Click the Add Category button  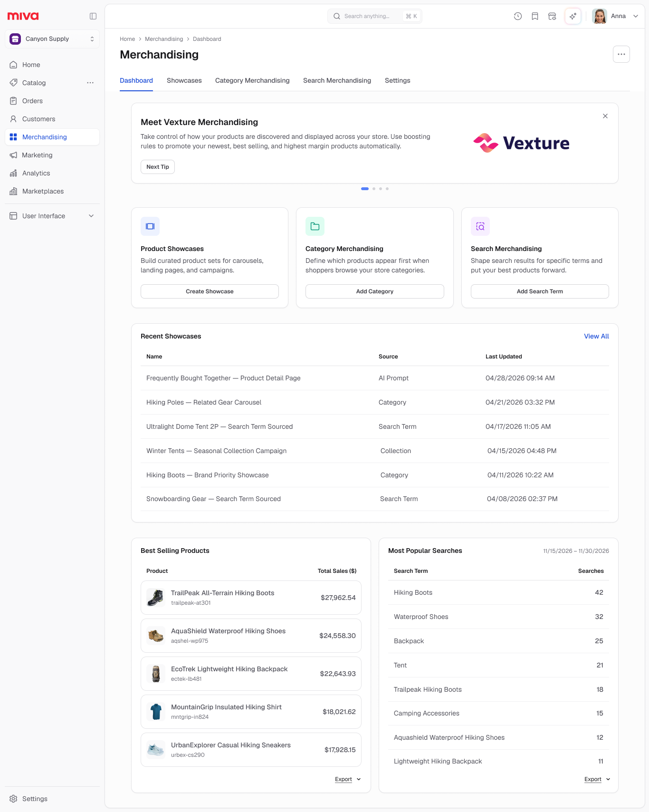[x=375, y=291]
